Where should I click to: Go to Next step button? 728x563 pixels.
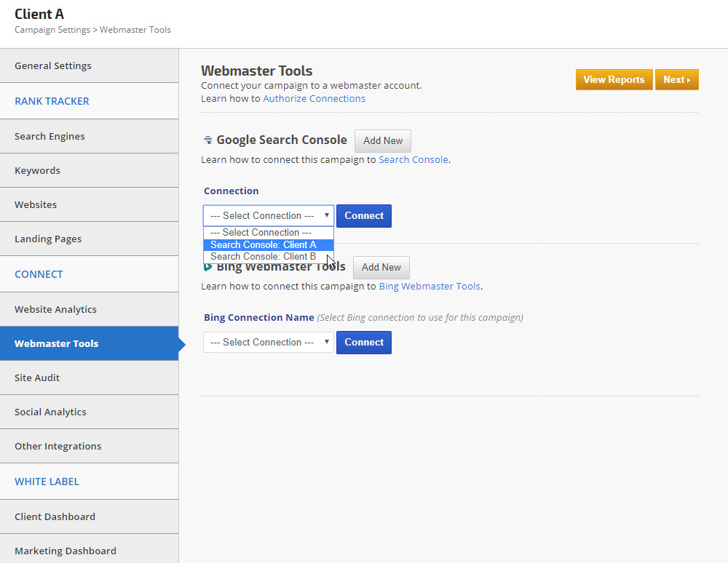(x=676, y=80)
